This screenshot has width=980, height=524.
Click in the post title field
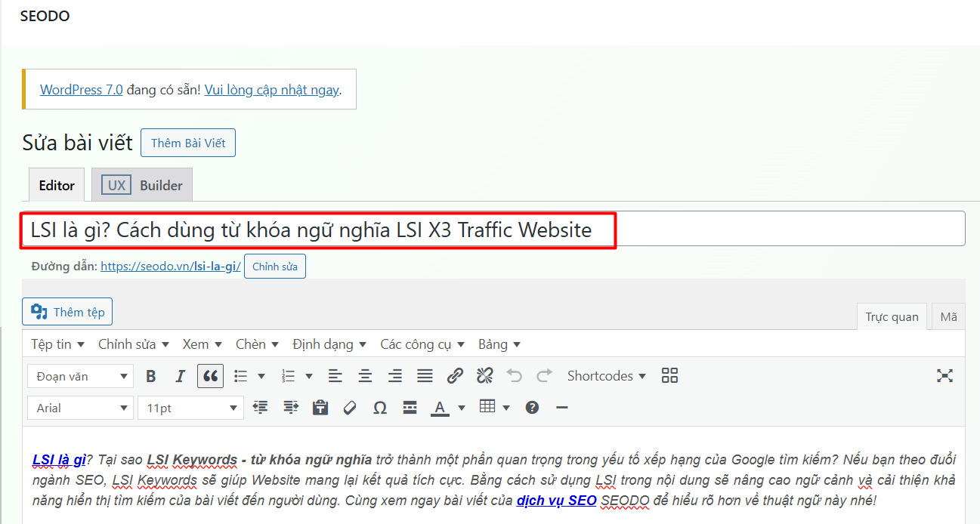coord(493,229)
